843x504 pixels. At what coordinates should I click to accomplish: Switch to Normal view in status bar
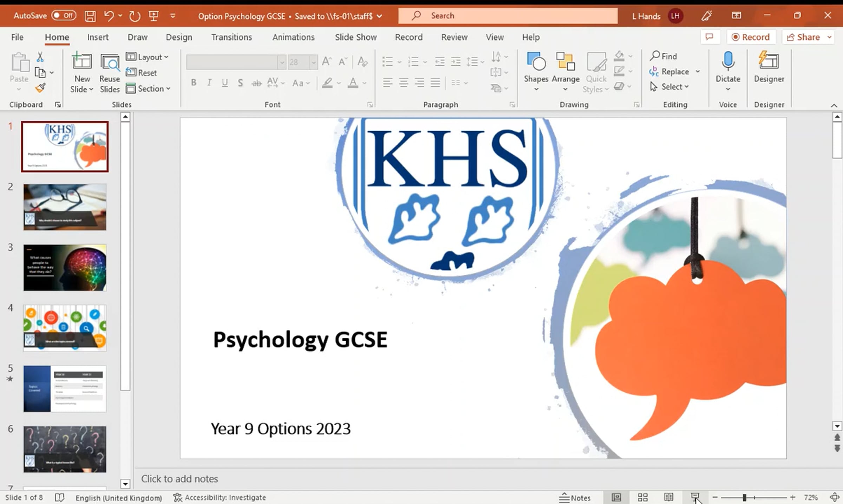pyautogui.click(x=616, y=497)
